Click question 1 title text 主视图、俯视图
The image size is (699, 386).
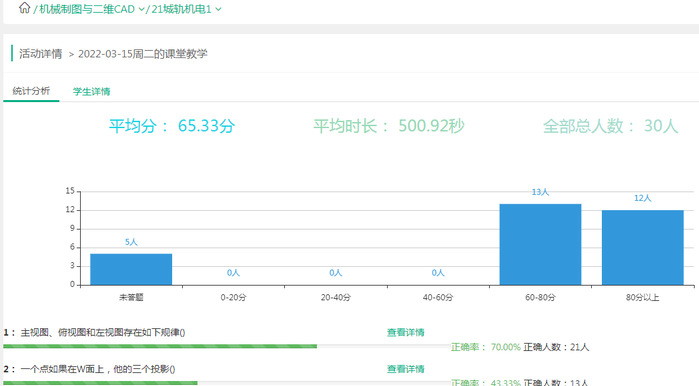(x=103, y=333)
